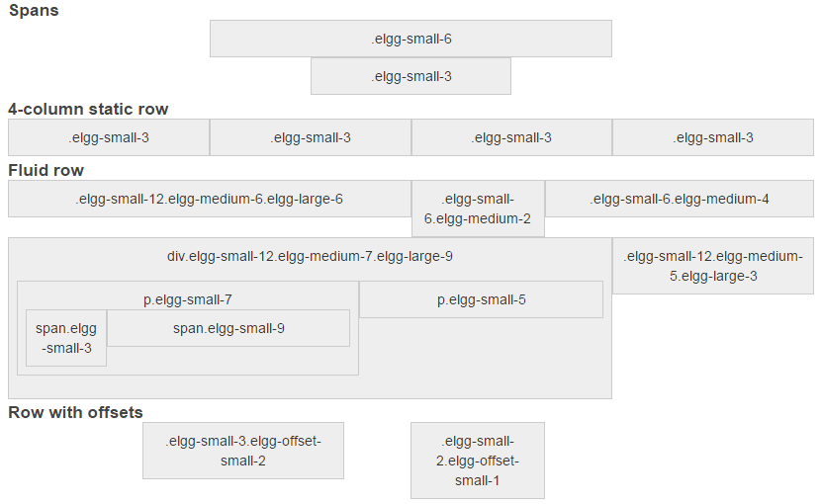Click the .elgg-small-6.elgg-medium-2 block
Viewport: 821px width, 504px height.
coord(478,209)
